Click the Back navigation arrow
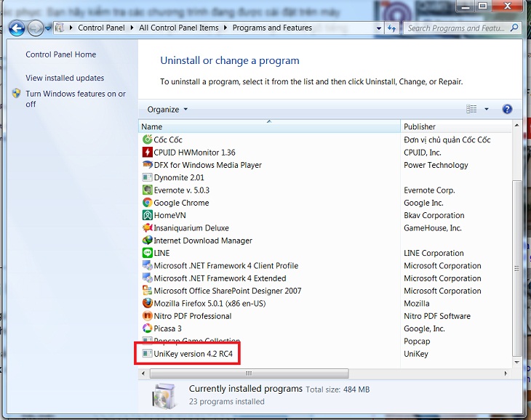 click(17, 28)
